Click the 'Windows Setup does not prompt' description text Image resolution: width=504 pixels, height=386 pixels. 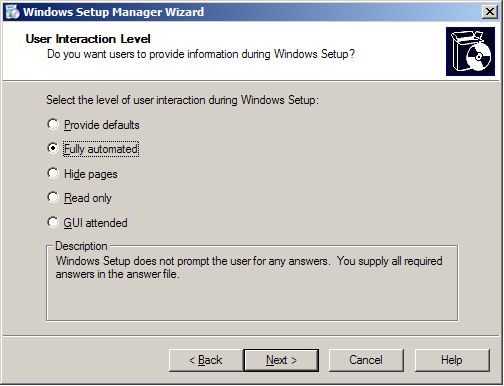point(249,267)
